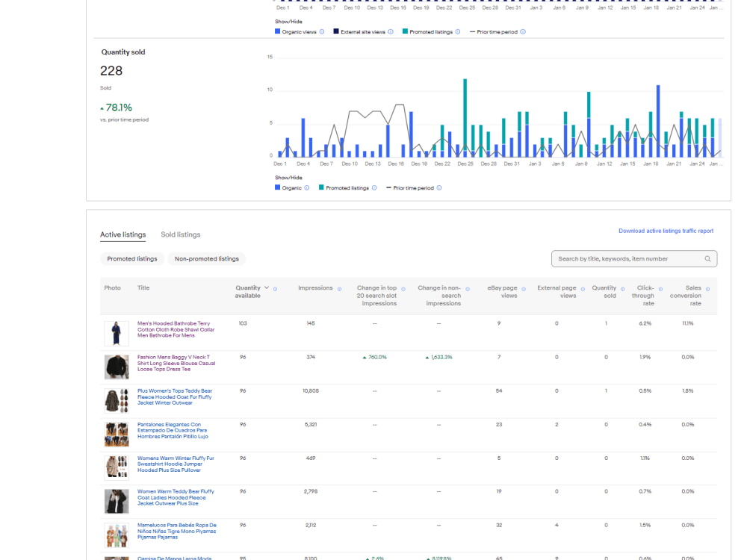
Task: Open Pantalones Elegantes Con Estampado listing
Action: click(173, 431)
